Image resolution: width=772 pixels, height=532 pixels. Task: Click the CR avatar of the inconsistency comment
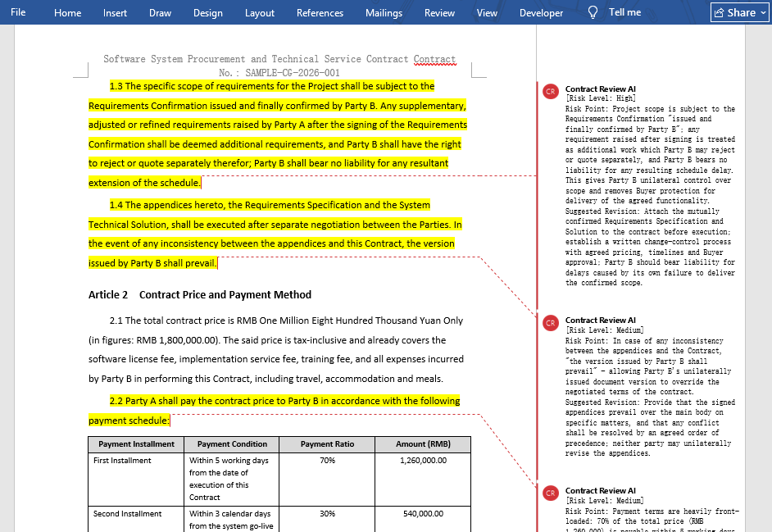point(551,323)
